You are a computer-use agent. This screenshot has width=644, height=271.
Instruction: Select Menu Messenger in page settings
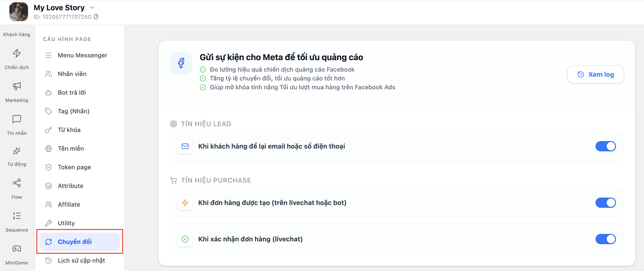pos(82,55)
